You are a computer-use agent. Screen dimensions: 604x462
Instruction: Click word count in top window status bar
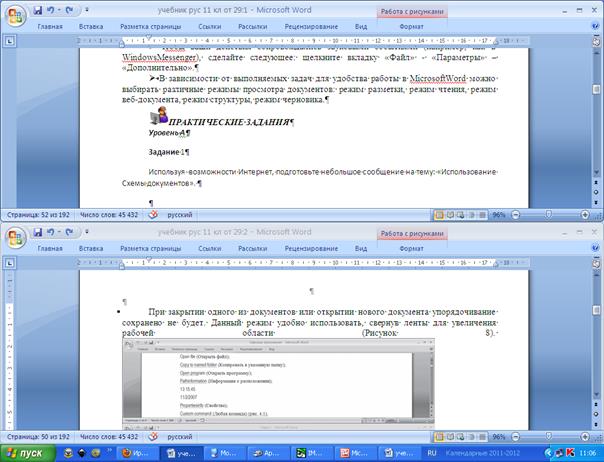109,215
